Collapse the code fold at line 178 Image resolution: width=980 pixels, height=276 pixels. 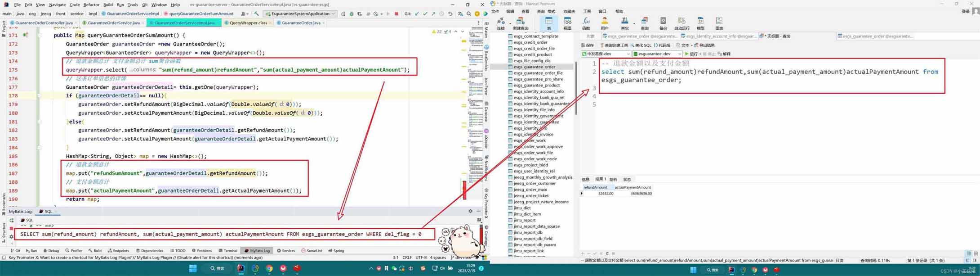coord(39,95)
